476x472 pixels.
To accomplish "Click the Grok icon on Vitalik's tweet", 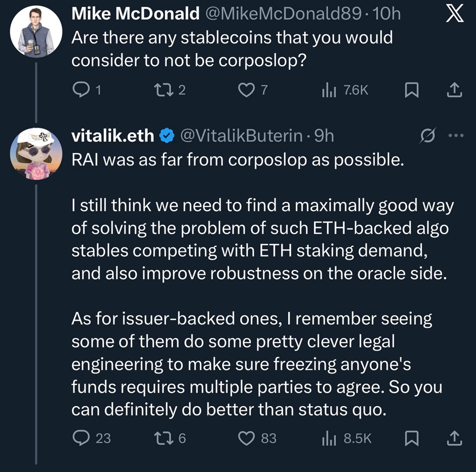I will (x=428, y=135).
